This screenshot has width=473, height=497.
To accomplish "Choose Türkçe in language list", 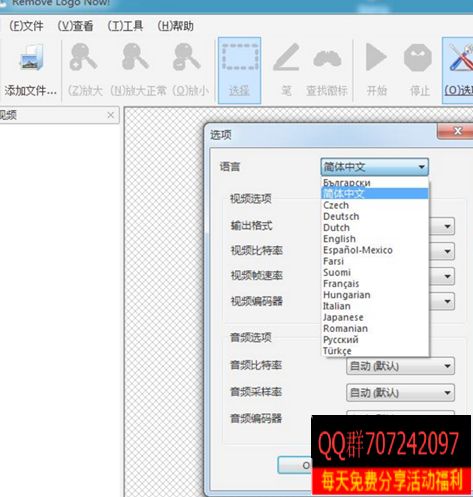I will 375,351.
